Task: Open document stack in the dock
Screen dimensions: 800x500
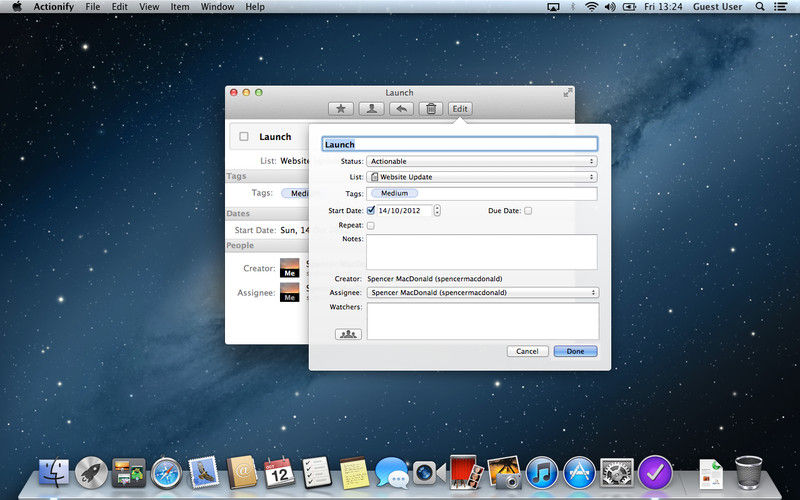Action: [711, 473]
